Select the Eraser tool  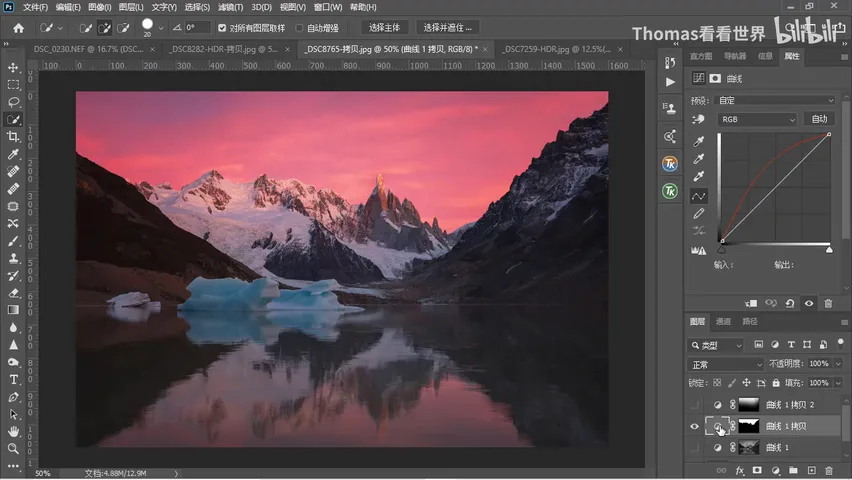tap(13, 294)
